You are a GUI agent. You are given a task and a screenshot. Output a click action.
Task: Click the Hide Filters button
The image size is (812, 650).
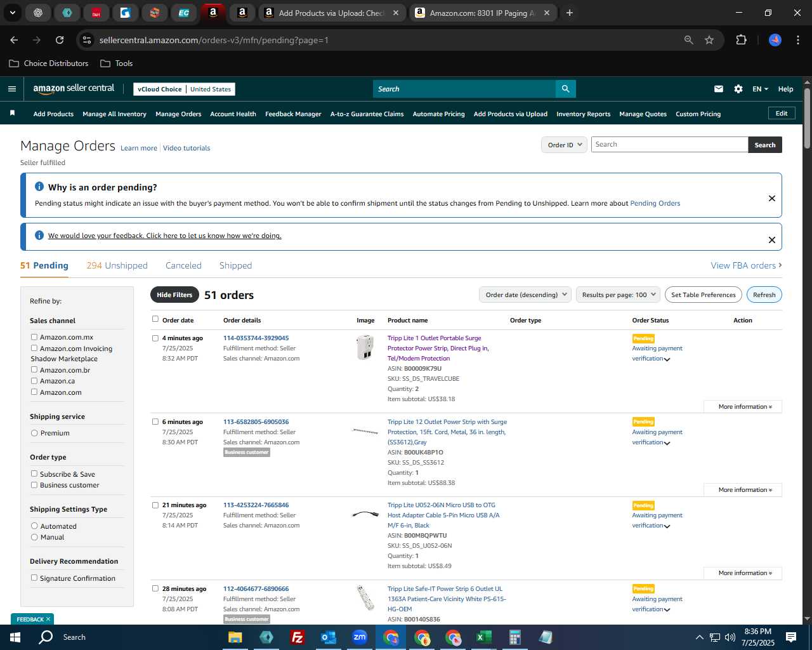(174, 295)
